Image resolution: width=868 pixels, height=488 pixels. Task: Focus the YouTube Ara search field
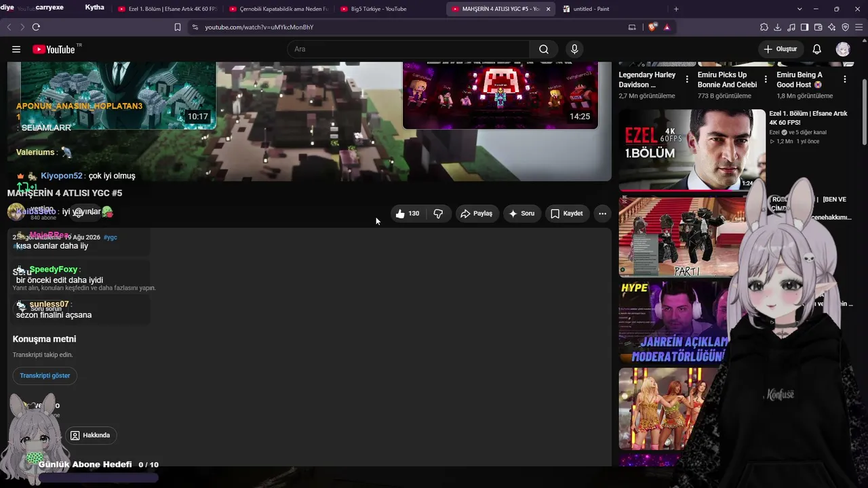click(409, 49)
